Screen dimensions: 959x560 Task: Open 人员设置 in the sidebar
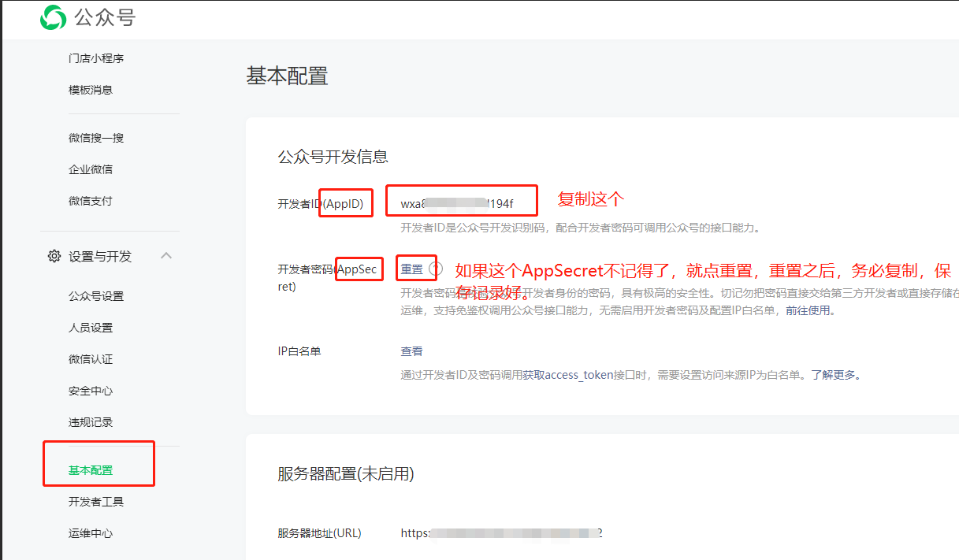click(x=91, y=328)
